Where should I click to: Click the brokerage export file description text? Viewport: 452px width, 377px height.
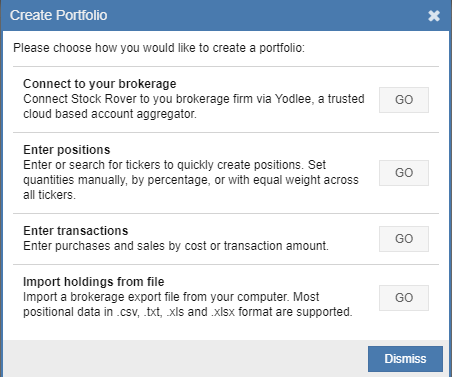188,304
